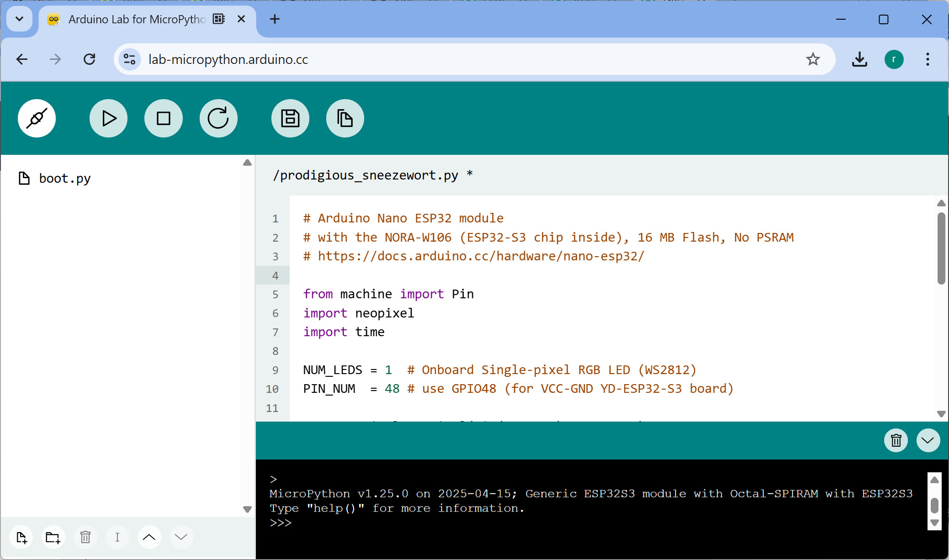This screenshot has width=949, height=560.
Task: Click the file panel scroll up arrow
Action: (247, 163)
